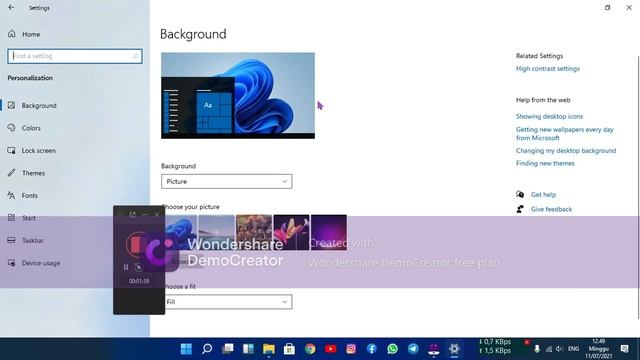The width and height of the screenshot is (640, 360).
Task: Open Telegram from taskbar
Action: [x=413, y=349]
